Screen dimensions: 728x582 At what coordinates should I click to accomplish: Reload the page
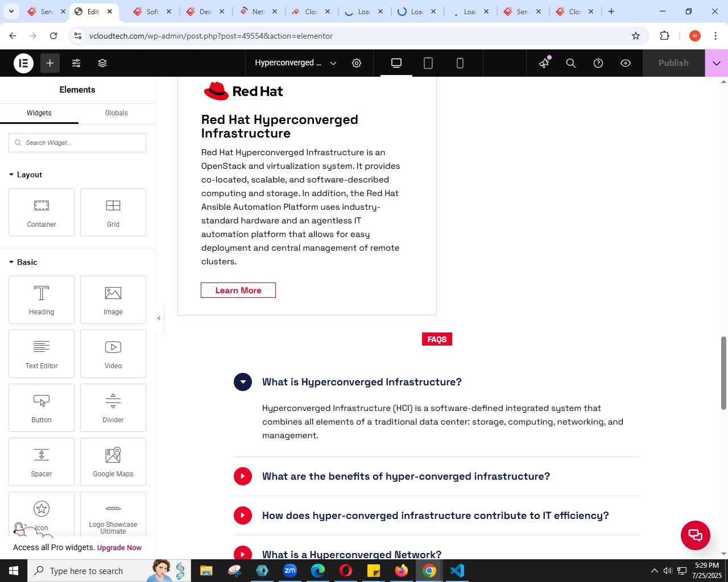pos(53,36)
